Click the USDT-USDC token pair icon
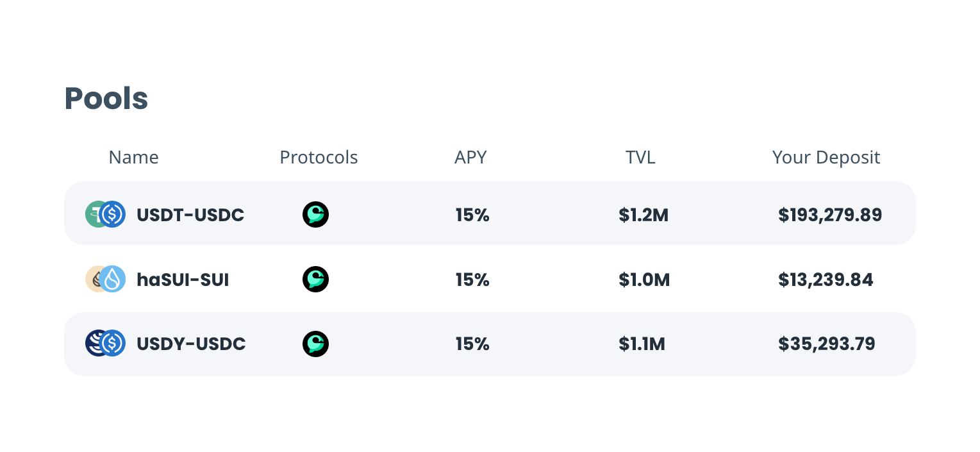This screenshot has height=452, width=980. pos(105,214)
